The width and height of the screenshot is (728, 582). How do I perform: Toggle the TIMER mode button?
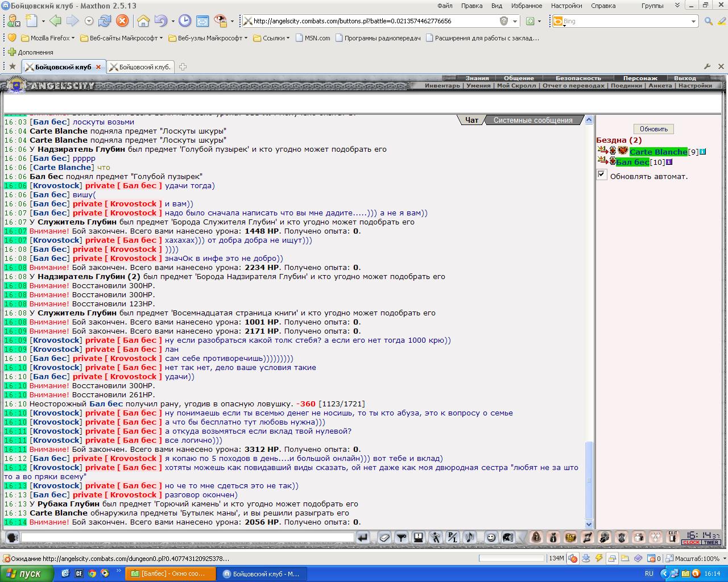click(x=711, y=542)
